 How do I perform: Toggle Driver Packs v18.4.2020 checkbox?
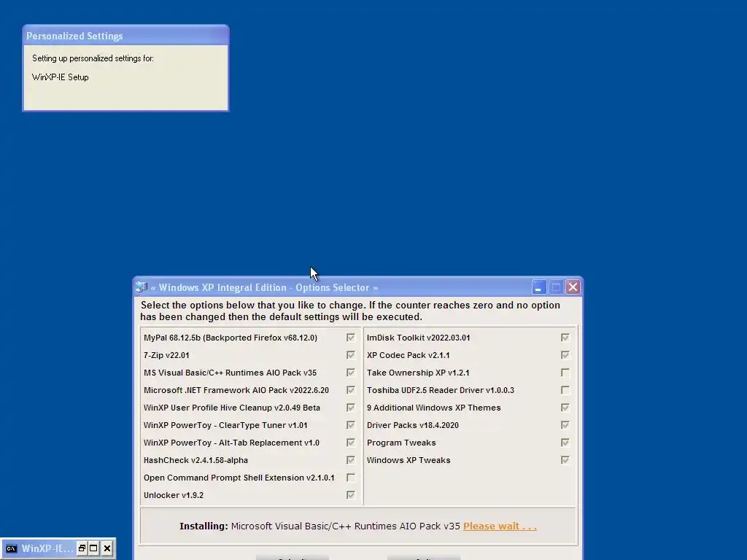pyautogui.click(x=565, y=425)
